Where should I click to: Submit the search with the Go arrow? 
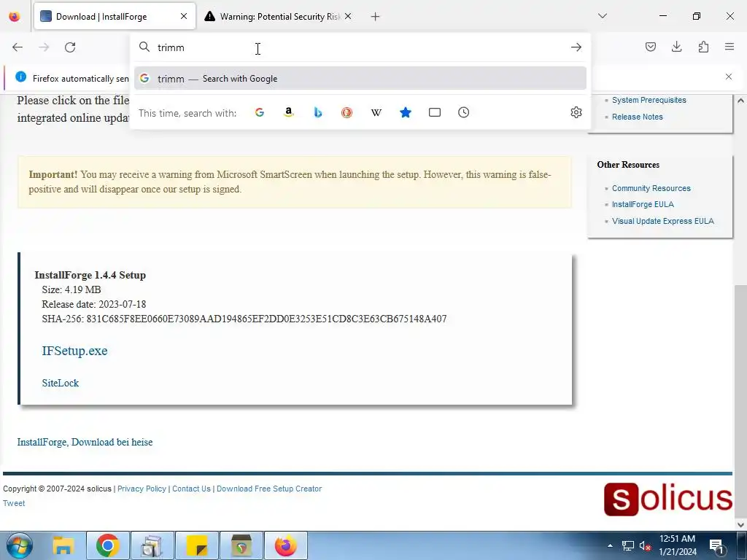click(x=576, y=47)
